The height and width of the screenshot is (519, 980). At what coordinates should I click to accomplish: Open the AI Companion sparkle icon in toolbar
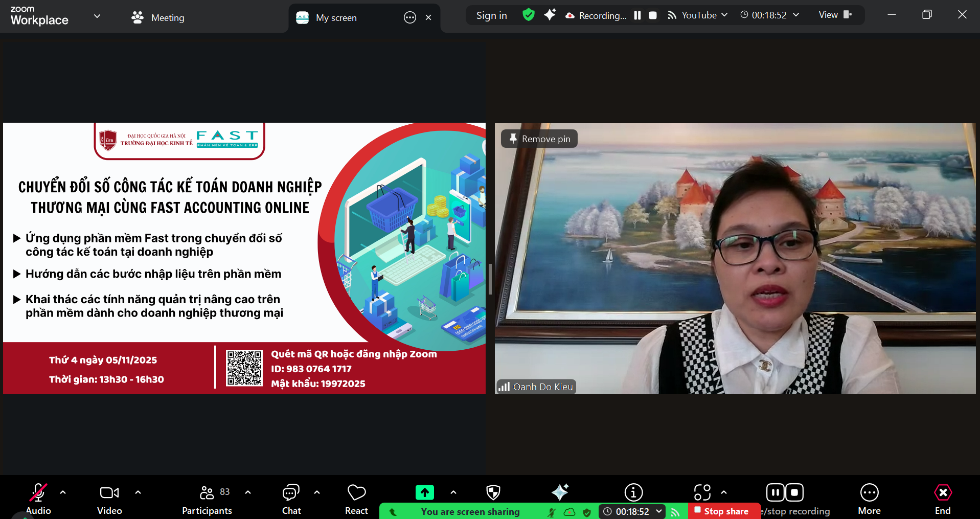pyautogui.click(x=560, y=492)
